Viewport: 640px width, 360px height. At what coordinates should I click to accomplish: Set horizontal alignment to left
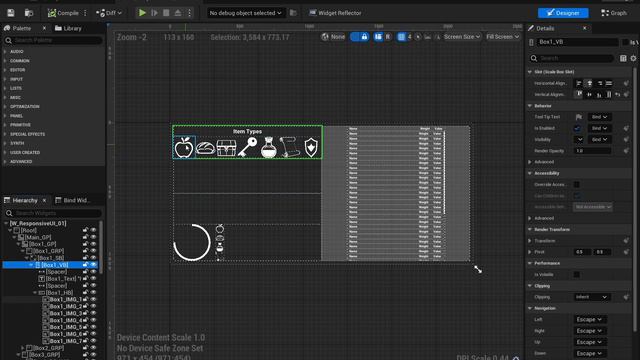(579, 83)
